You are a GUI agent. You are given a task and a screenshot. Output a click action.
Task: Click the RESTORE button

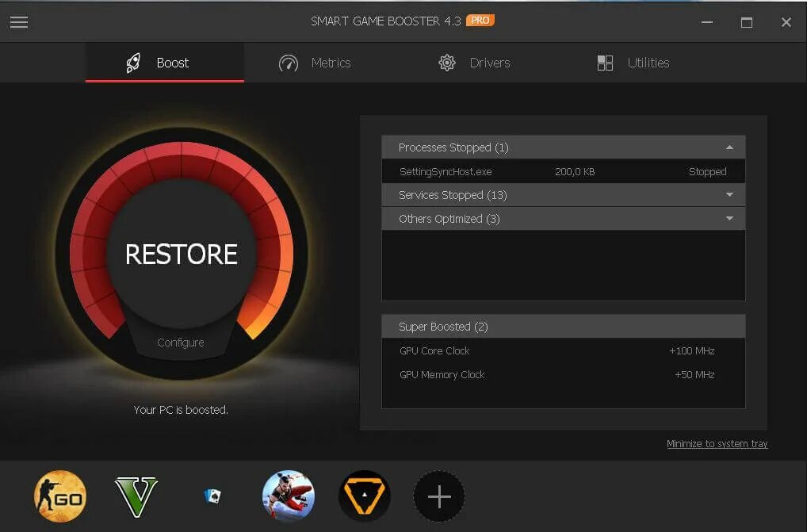pyautogui.click(x=182, y=255)
